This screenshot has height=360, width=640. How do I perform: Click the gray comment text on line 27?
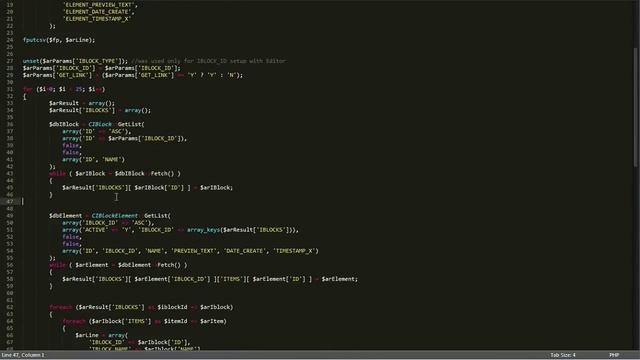click(209, 61)
